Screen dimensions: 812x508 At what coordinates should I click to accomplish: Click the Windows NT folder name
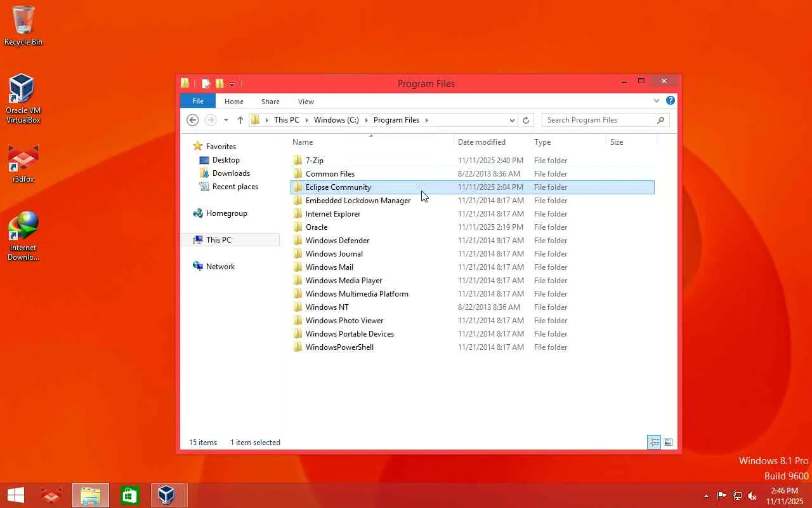point(327,307)
